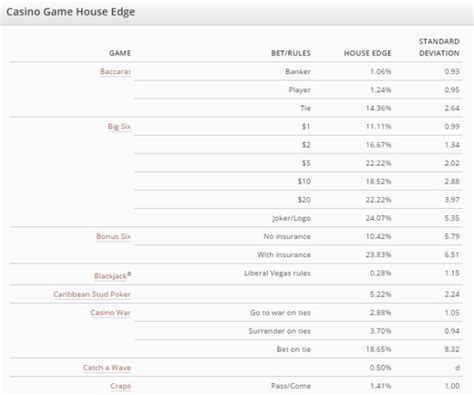Image resolution: width=474 pixels, height=395 pixels.
Task: Open the Blackjack link
Action: pos(112,276)
